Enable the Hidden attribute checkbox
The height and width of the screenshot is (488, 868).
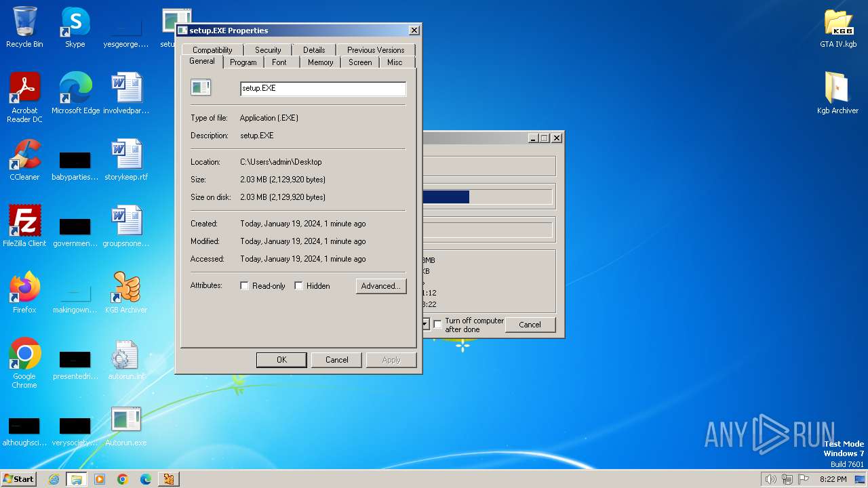point(298,286)
